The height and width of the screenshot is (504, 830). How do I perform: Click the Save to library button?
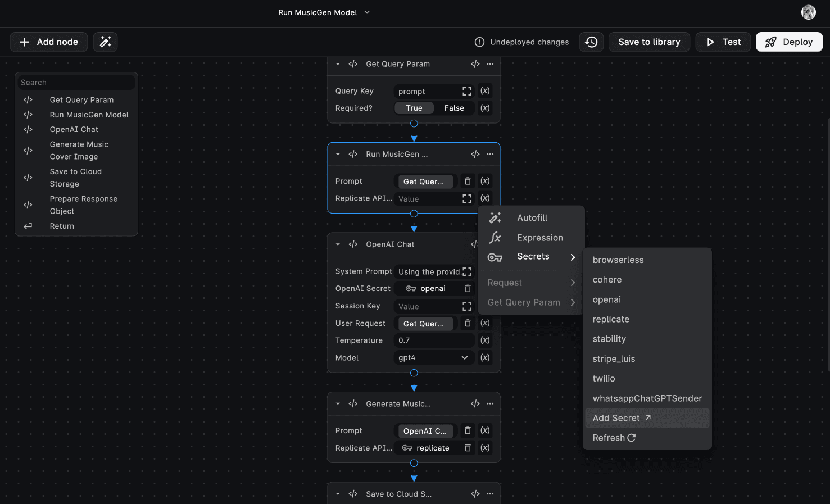tap(649, 42)
